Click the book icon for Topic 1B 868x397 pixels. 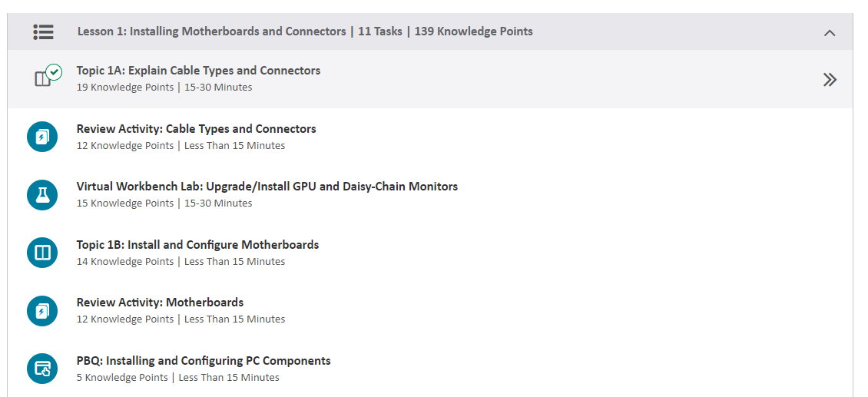click(42, 253)
